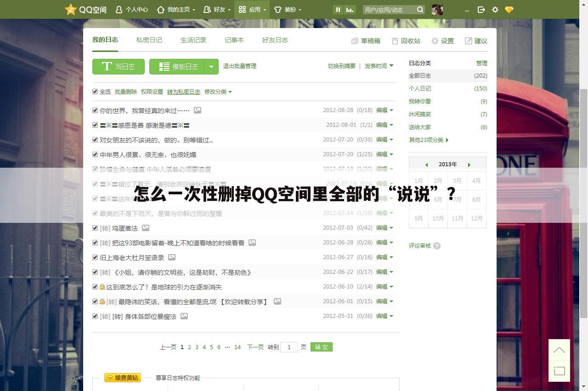The image size is (588, 391).
Task: Go to previous year in calendar
Action: click(x=426, y=164)
